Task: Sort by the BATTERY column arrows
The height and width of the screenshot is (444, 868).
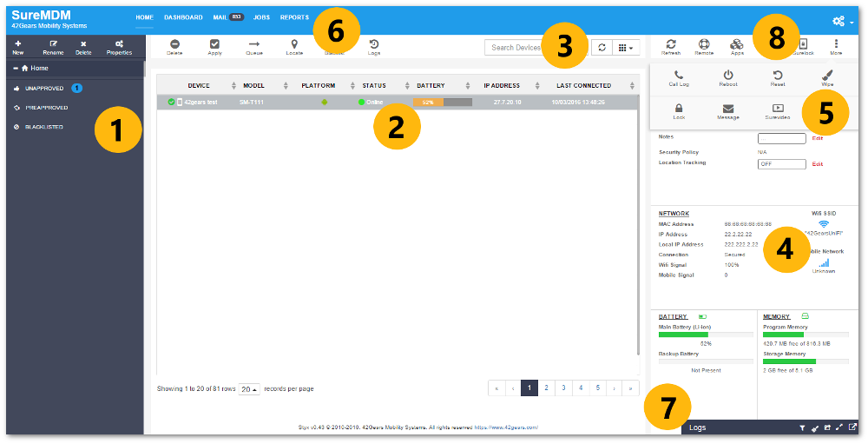Action: point(468,86)
